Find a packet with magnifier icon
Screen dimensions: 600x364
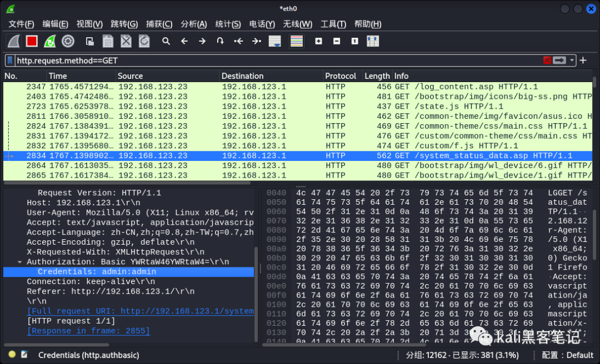(166, 41)
